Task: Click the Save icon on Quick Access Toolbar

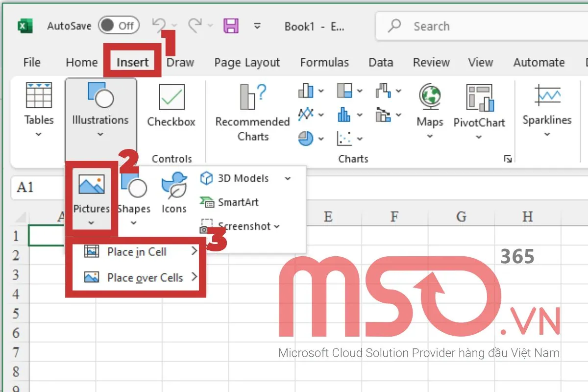Action: click(231, 26)
